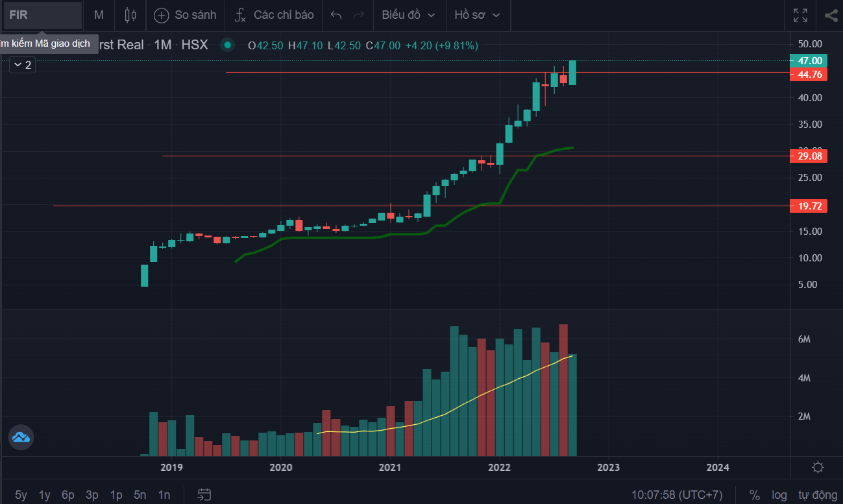Click the red 29.08 price label
Screen dimensions: 843x504
click(809, 156)
